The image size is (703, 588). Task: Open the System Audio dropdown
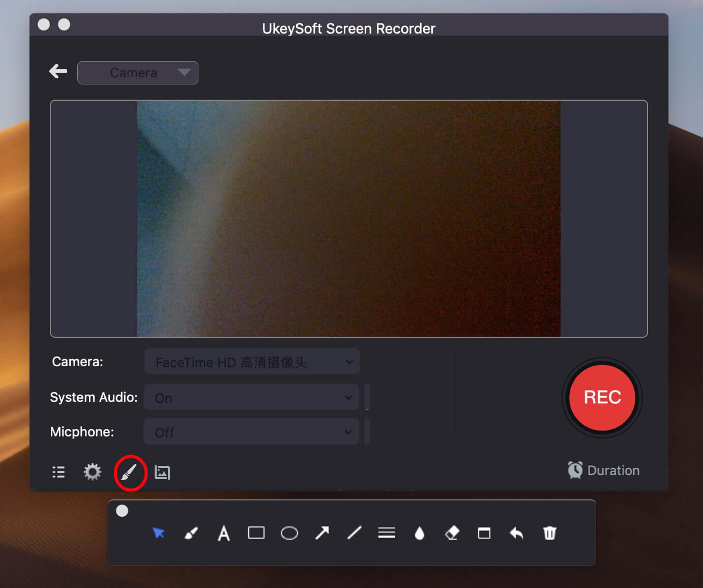(x=251, y=397)
